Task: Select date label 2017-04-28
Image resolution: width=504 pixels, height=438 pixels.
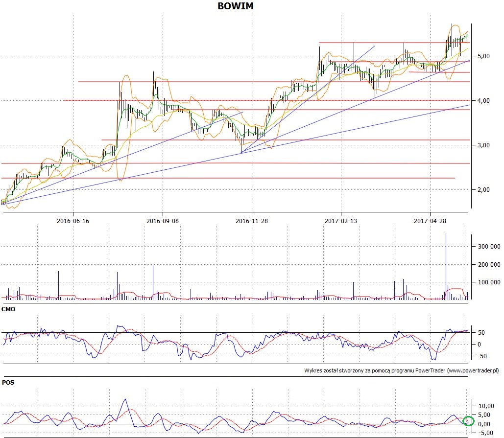Action: (430, 221)
